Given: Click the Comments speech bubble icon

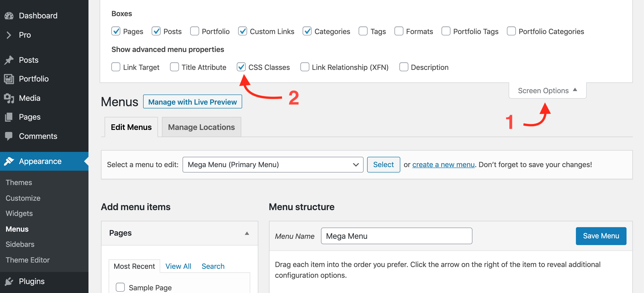Looking at the screenshot, I should pyautogui.click(x=9, y=136).
